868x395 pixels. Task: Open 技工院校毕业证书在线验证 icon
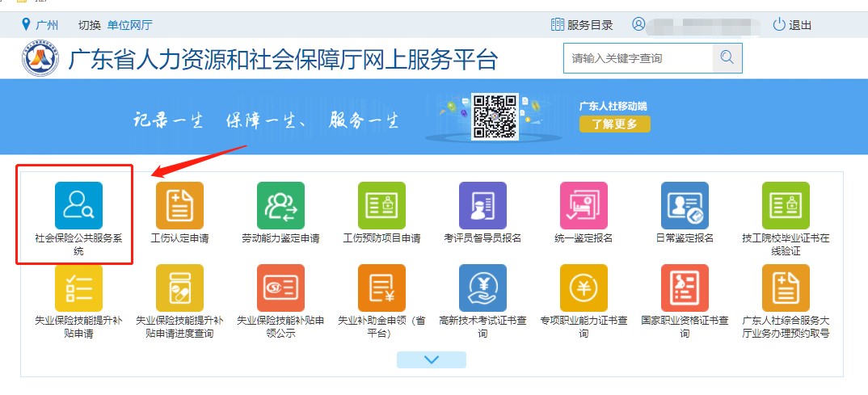pyautogui.click(x=786, y=205)
